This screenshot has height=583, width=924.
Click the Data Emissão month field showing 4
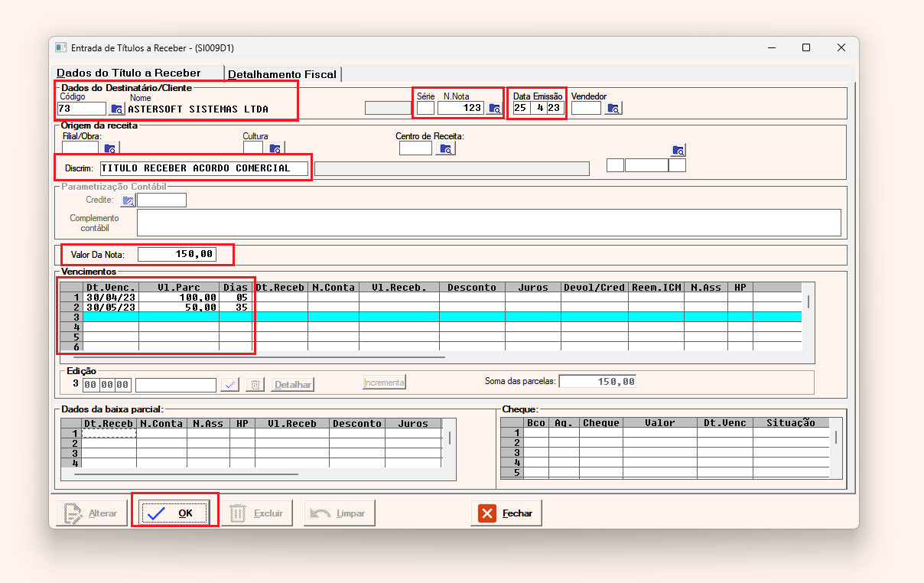tap(537, 108)
